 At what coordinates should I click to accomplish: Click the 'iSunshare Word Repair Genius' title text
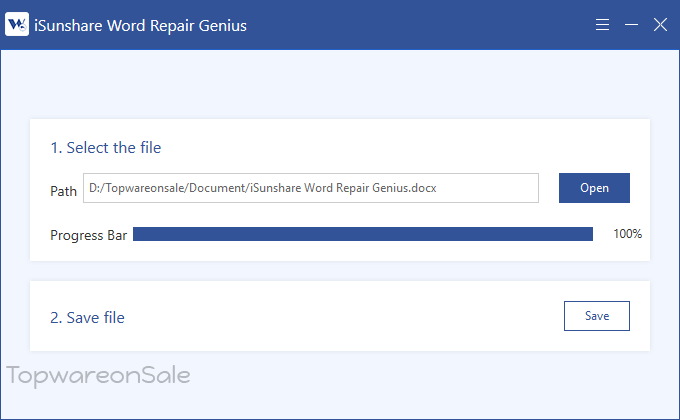tap(141, 26)
